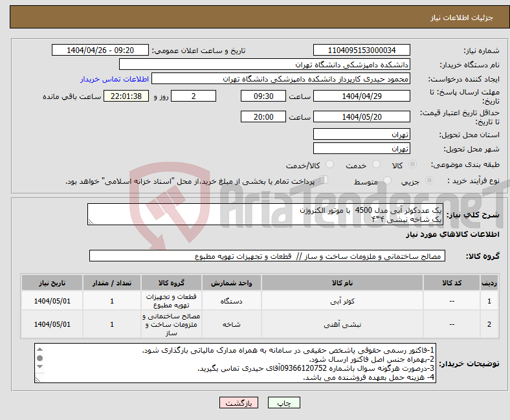Click the response deadline date 1404/04/29
Image resolution: width=510 pixels, height=420 pixels.
[362, 96]
